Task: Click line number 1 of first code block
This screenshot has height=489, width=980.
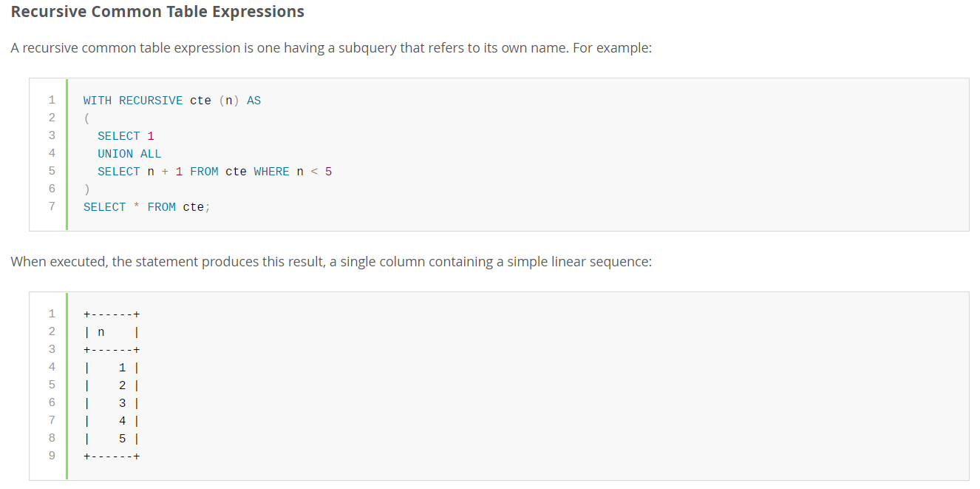Action: pos(52,101)
